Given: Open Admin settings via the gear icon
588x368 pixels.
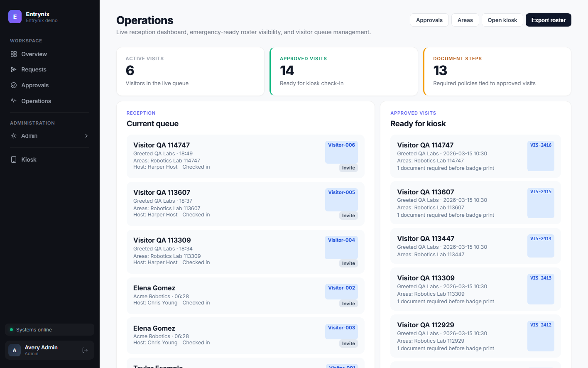Looking at the screenshot, I should (x=14, y=135).
